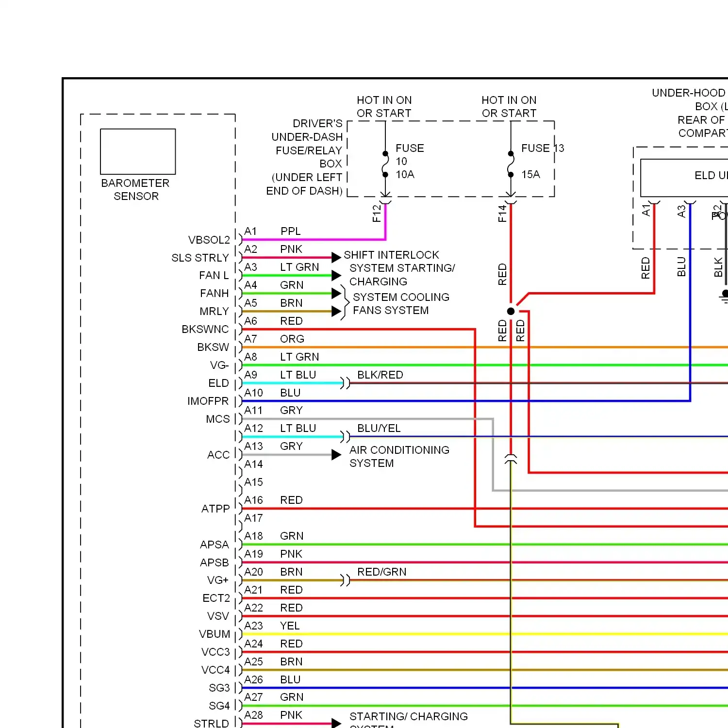Screen dimensions: 728x728
Task: Click the arrow at end of A28 PNK wire
Action: [336, 723]
